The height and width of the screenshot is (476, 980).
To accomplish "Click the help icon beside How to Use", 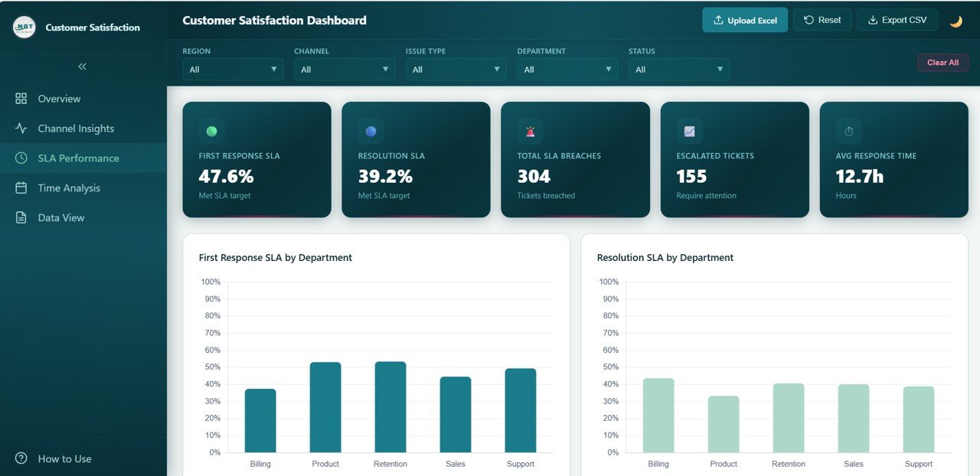I will (x=21, y=458).
